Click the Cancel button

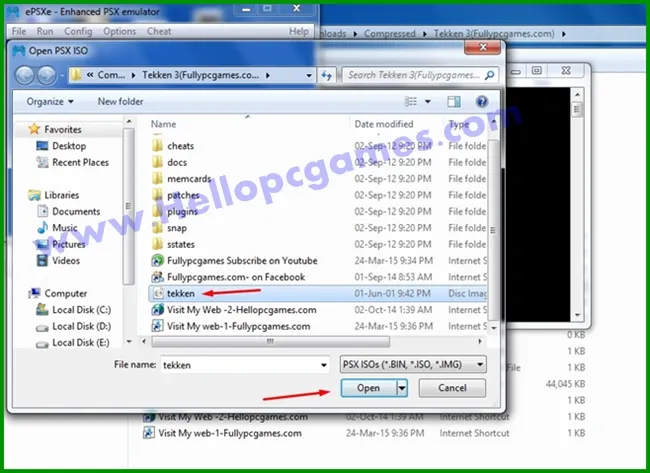point(452,387)
